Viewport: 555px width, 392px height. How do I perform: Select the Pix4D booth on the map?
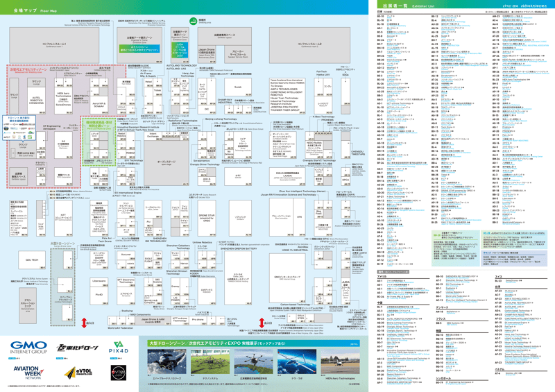pos(99,296)
